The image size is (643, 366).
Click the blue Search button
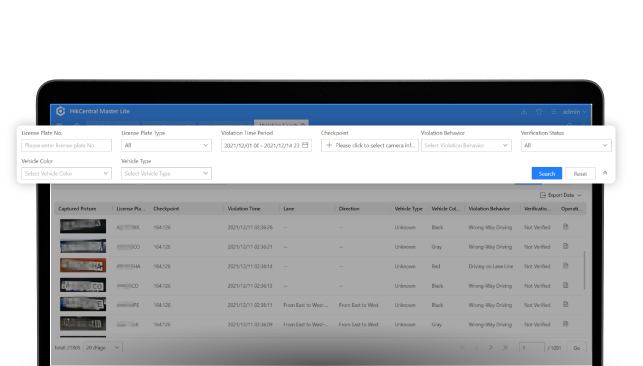point(547,173)
